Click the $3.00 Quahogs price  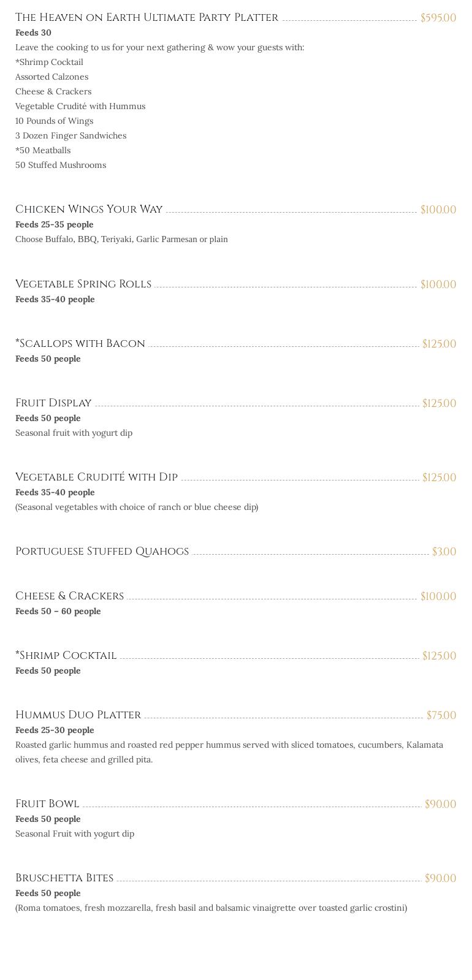444,552
